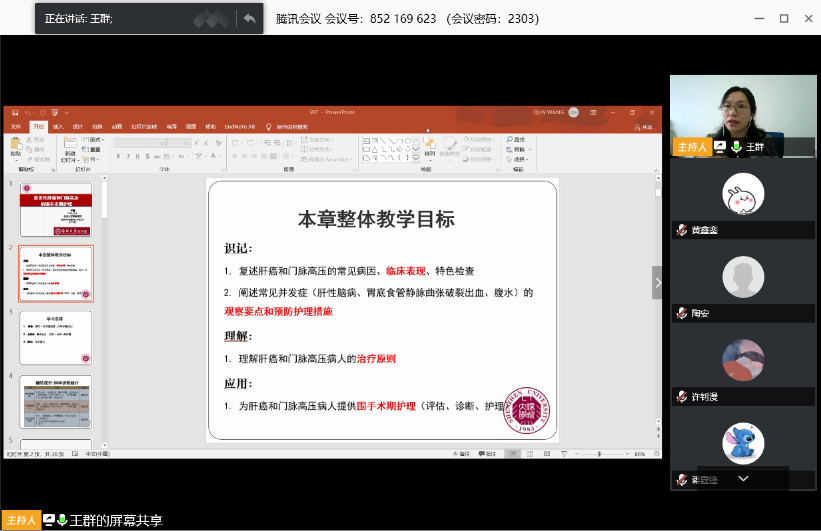821x531 pixels.
Task: Click the muted microphone icon beside 陶安
Action: point(682,313)
